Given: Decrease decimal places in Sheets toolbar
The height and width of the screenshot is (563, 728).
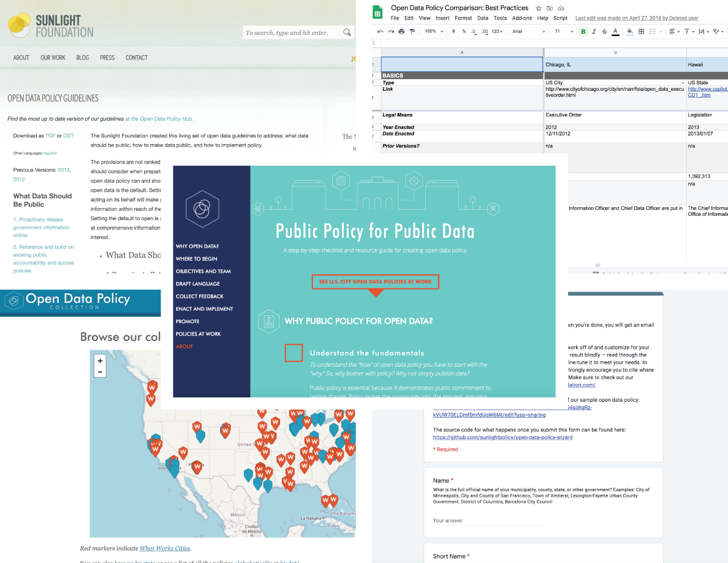Looking at the screenshot, I should pos(474,32).
